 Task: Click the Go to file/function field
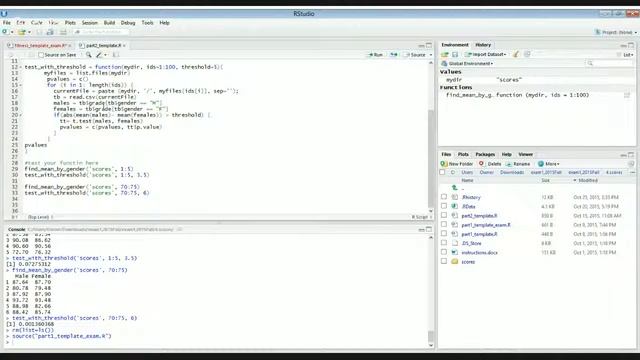coord(101,32)
